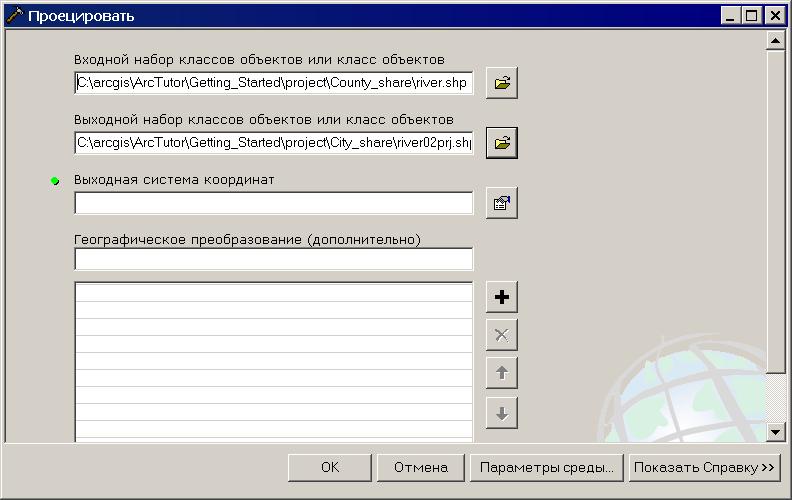Click the input path field with river.shp

[x=273, y=83]
